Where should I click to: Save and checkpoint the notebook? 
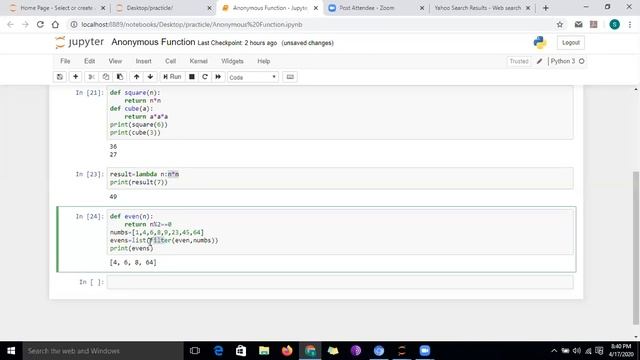tap(60, 77)
